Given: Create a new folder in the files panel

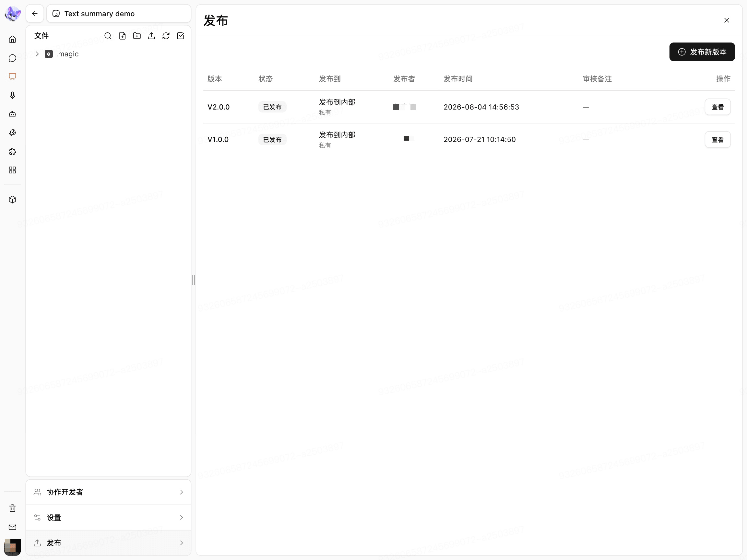Looking at the screenshot, I should [137, 36].
